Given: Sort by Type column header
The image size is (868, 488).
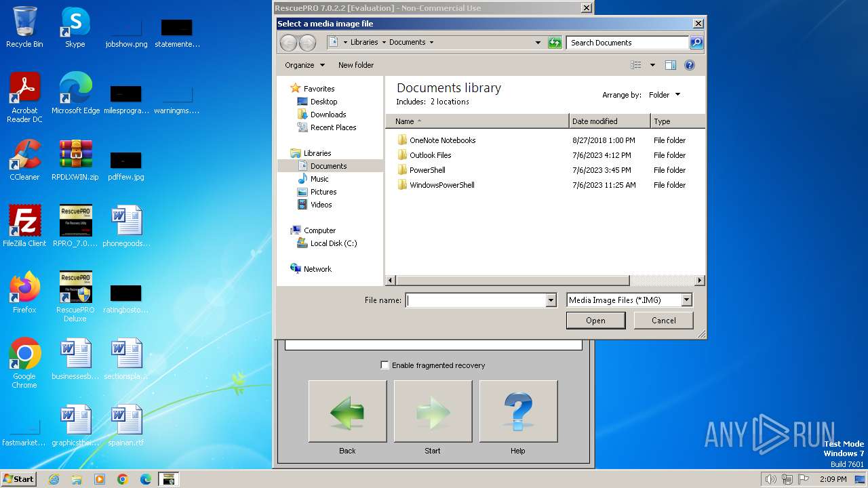Looking at the screenshot, I should (x=677, y=121).
